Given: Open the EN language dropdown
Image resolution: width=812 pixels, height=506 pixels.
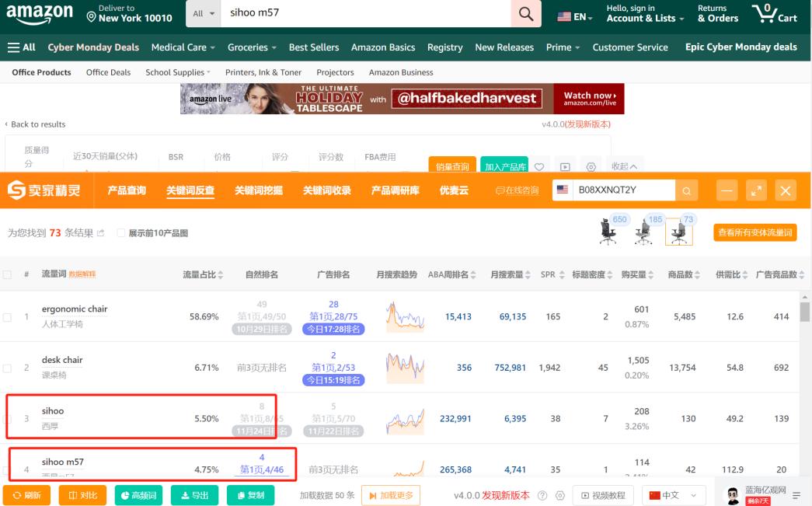Looking at the screenshot, I should coord(575,16).
